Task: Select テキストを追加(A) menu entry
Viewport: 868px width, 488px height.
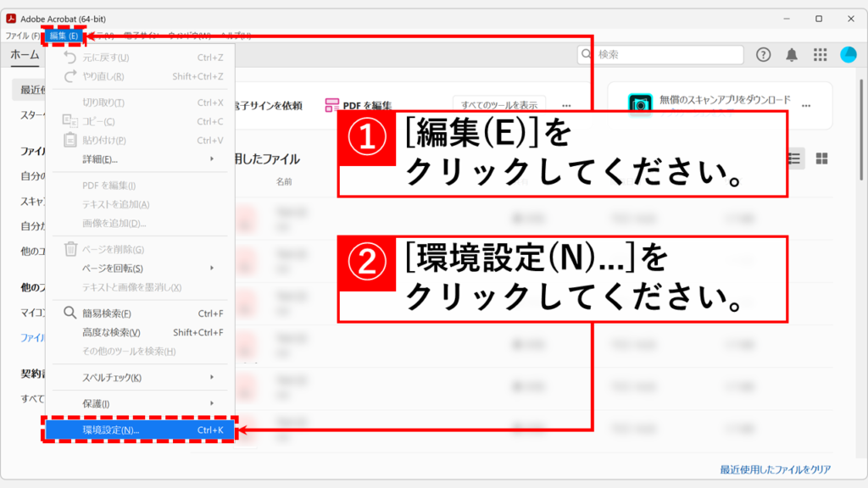Action: pyautogui.click(x=140, y=204)
